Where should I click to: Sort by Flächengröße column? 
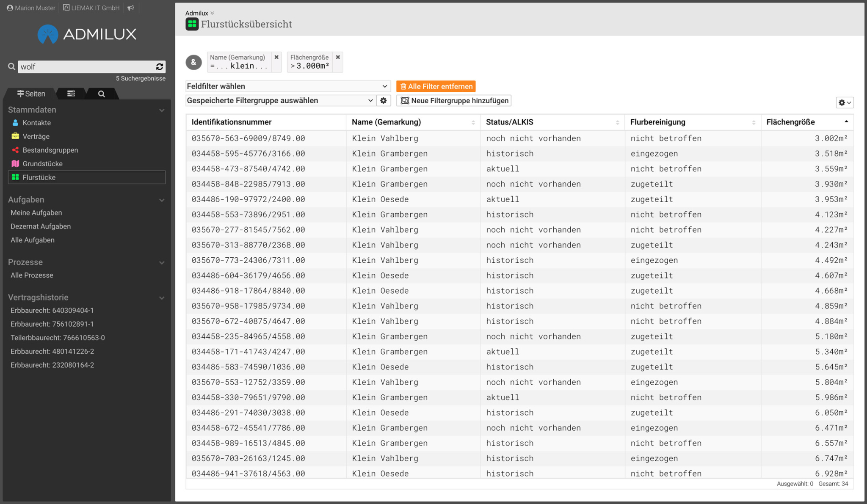coord(807,122)
